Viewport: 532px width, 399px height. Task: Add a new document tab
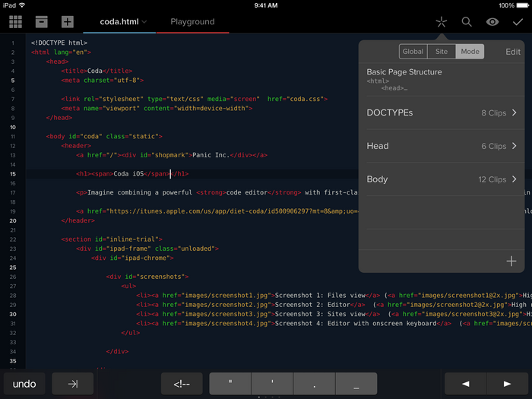(68, 22)
